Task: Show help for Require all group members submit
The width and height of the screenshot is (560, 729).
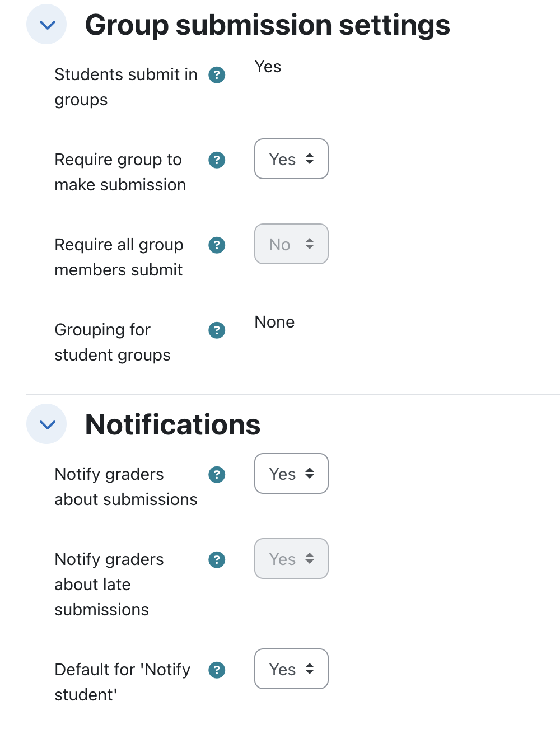Action: [217, 245]
